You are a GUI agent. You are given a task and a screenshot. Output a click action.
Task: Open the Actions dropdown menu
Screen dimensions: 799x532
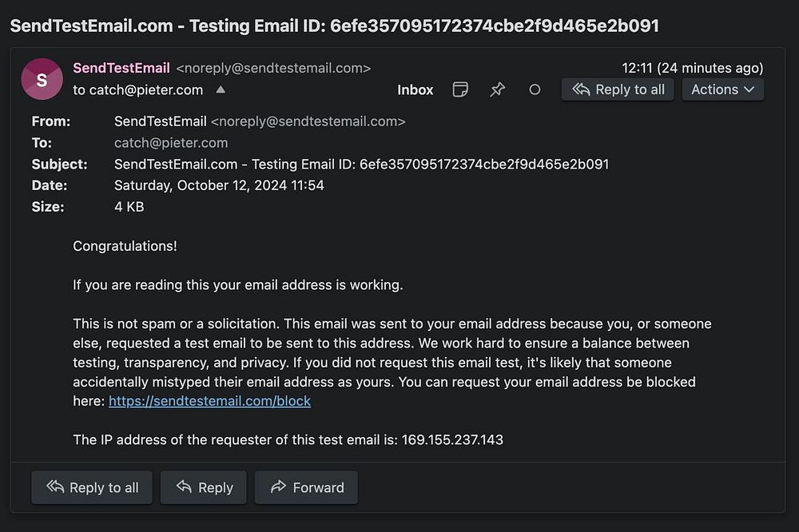(722, 89)
